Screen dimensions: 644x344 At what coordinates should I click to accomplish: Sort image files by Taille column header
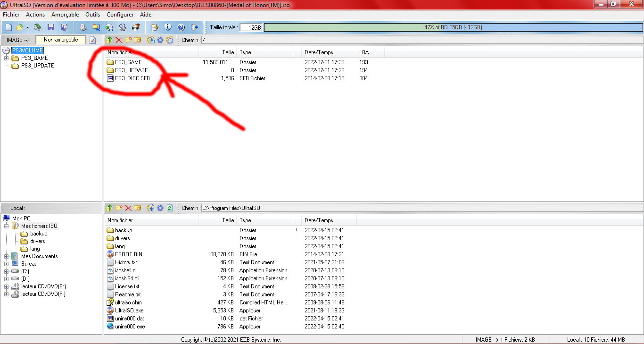[x=217, y=52]
